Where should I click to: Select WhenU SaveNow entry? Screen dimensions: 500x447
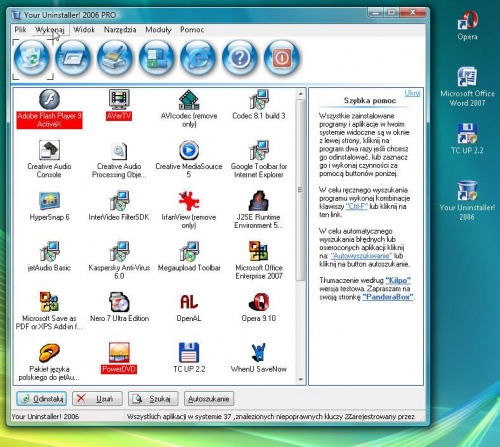(259, 358)
